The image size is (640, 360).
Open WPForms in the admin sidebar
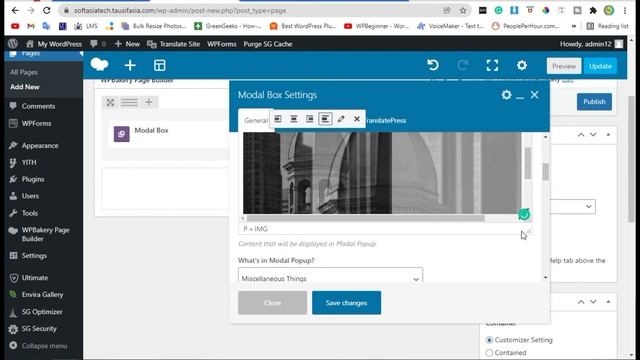click(x=36, y=123)
